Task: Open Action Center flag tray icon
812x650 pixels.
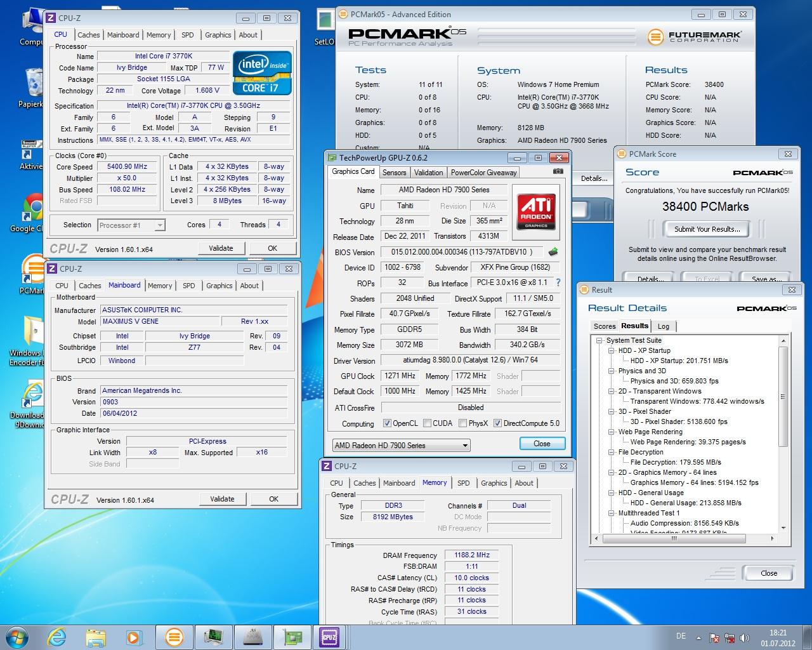Action: coord(714,638)
